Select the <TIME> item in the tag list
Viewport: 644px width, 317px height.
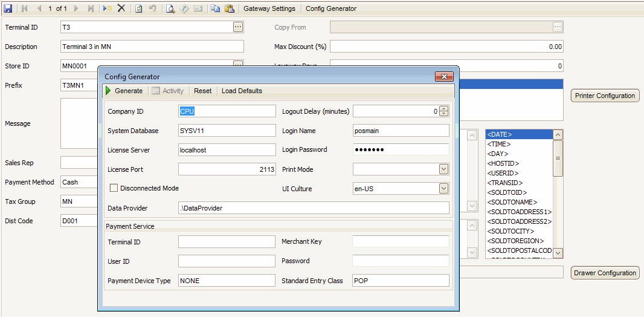499,144
